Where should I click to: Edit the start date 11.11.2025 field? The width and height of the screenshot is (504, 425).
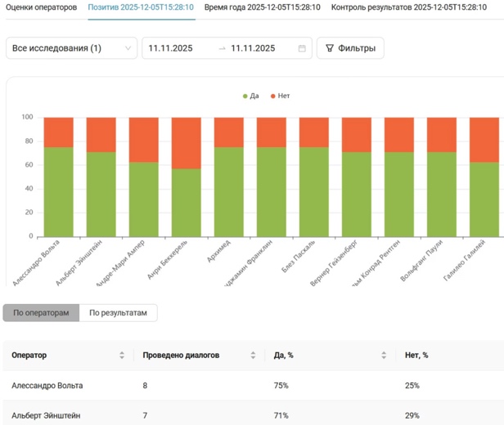170,48
